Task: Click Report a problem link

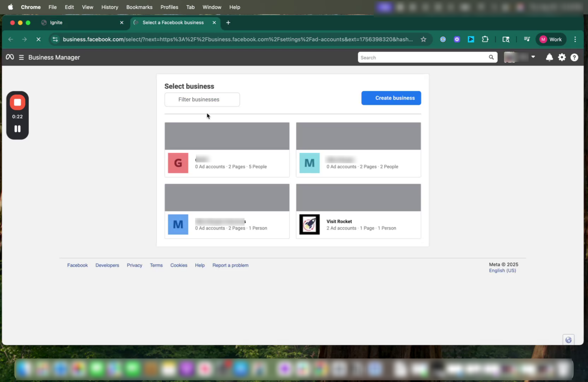Action: [x=230, y=265]
